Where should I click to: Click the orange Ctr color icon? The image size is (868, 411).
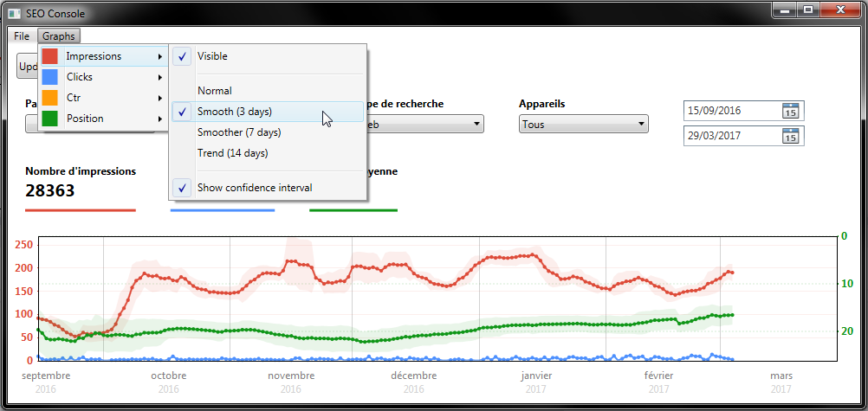[50, 98]
